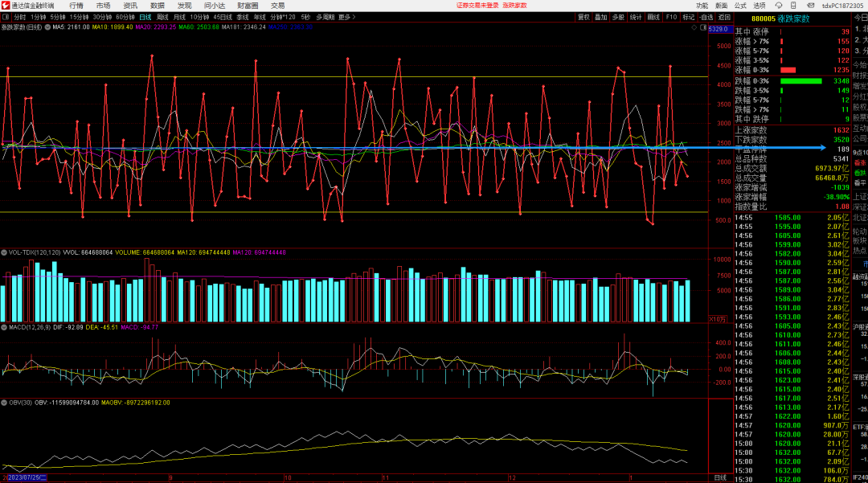868x483 pixels.
Task: Toggle the left panel icon beside 分时
Action: (6, 17)
